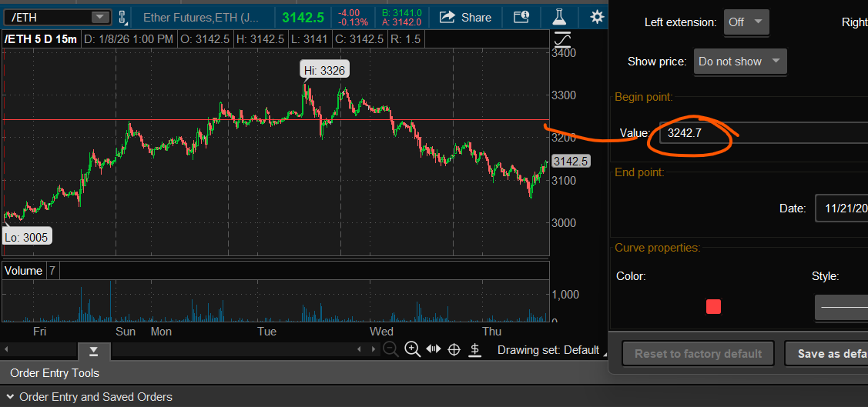Viewport: 868px width, 407px height.
Task: Click the 1,000 volume axis label
Action: [x=565, y=294]
